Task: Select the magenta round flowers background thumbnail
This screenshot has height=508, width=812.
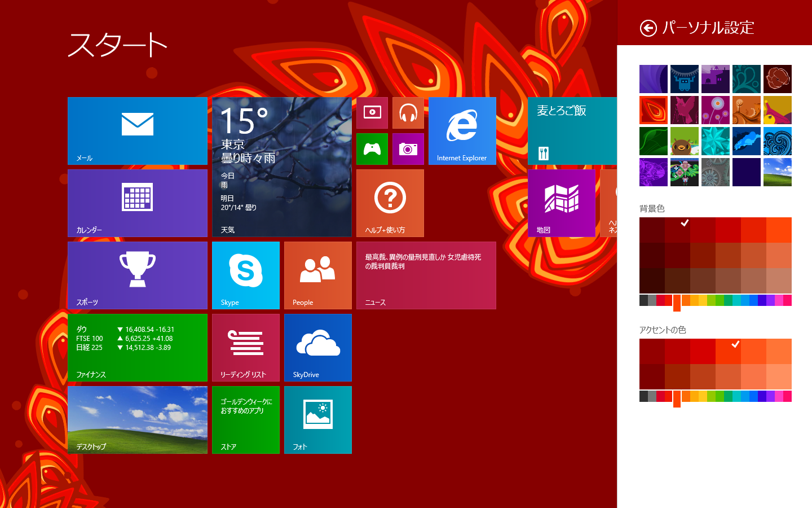Action: (716, 110)
